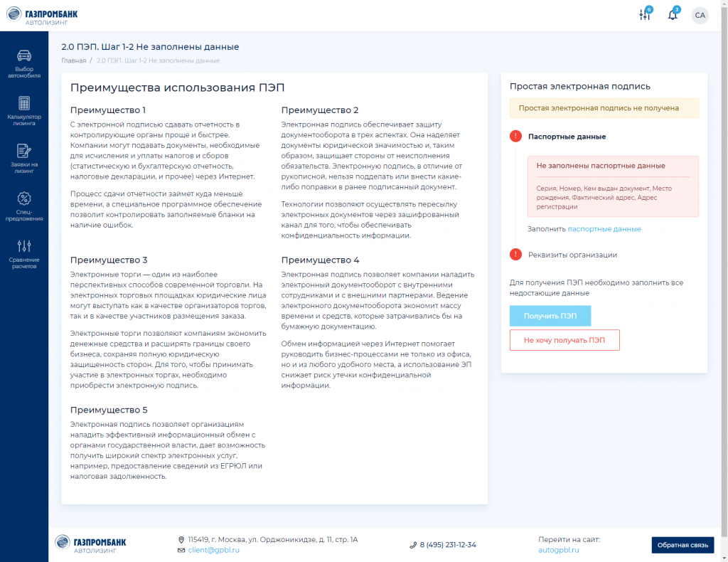Open notifications bell icon
This screenshot has height=562, width=728.
673,15
